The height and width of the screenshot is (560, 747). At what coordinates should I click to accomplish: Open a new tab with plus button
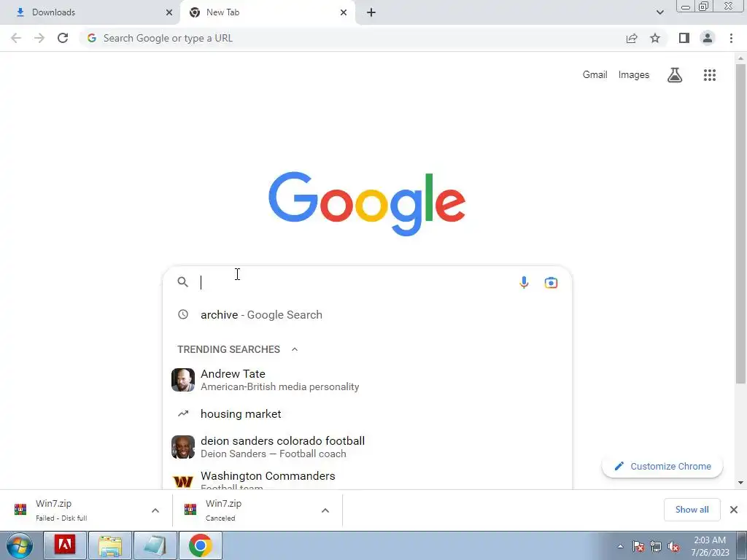[x=371, y=12]
